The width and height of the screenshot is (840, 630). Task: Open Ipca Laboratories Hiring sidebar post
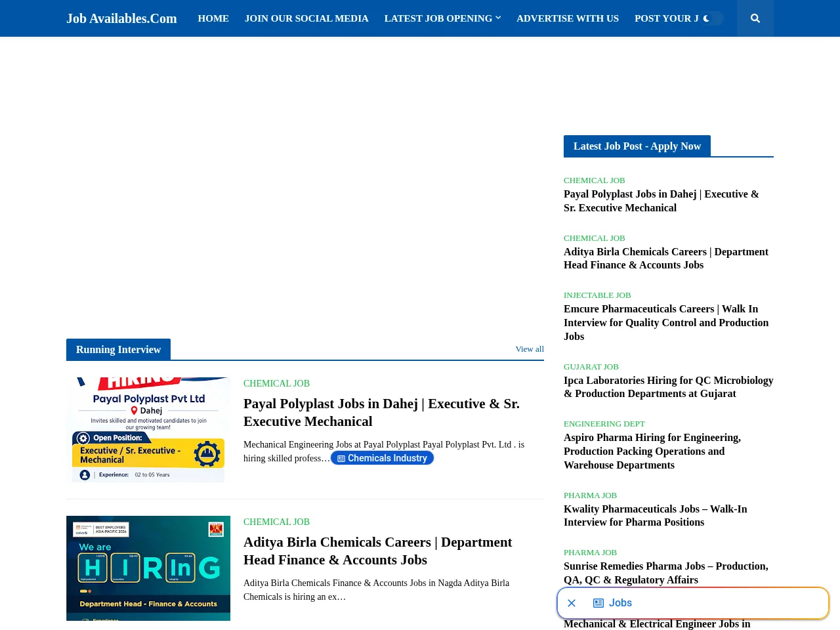pos(668,387)
